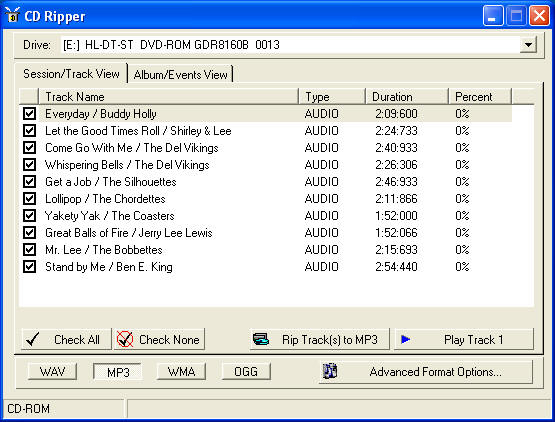Click the checkmark icon on Check All
Screen dimensions: 555x422
click(33, 339)
